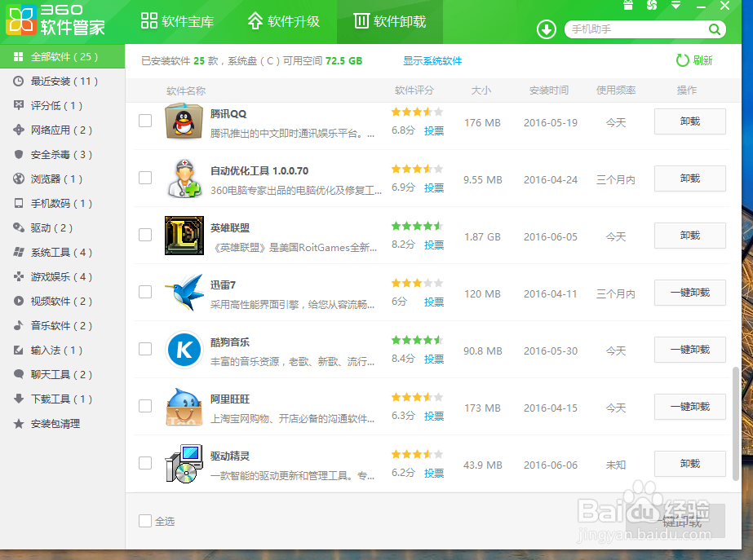Select 手机数码 (1) category
Viewport: 753px width, 560px height.
click(x=63, y=204)
